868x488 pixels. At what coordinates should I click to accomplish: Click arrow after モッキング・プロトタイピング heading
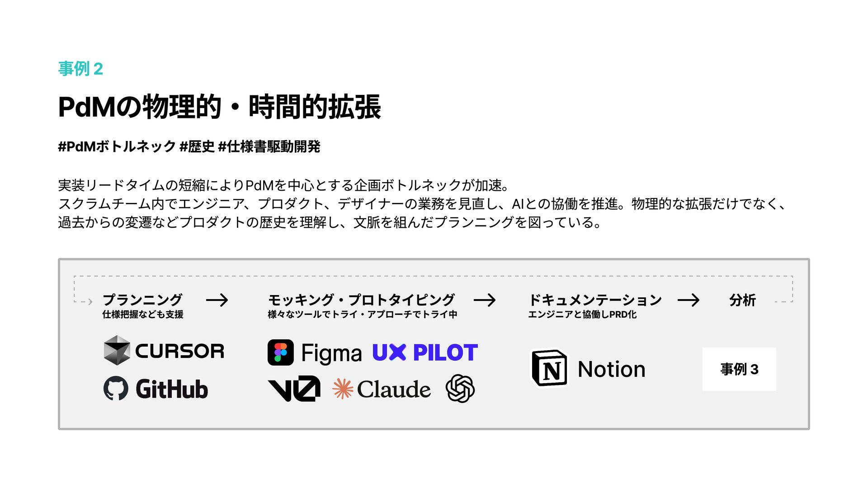(x=485, y=300)
